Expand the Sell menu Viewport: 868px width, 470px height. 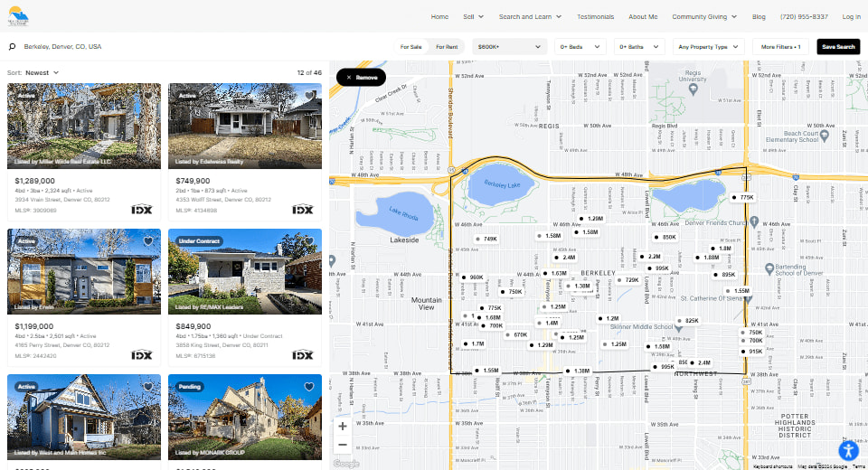pyautogui.click(x=473, y=16)
